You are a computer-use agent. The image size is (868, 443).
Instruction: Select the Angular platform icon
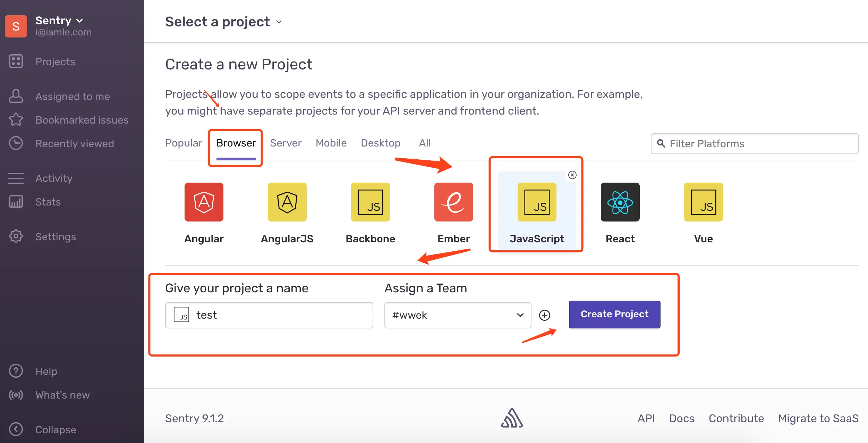(204, 202)
